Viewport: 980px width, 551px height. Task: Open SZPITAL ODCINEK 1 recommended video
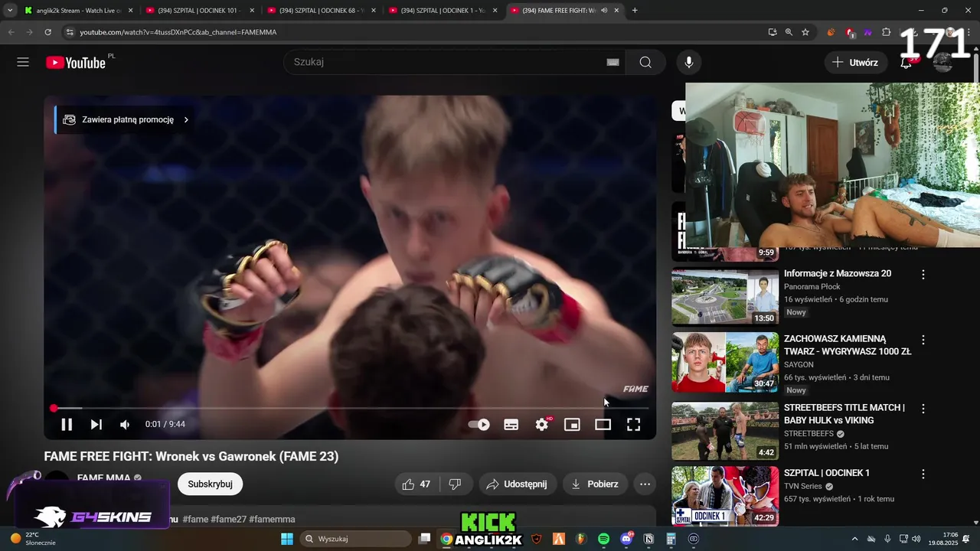[x=827, y=473]
